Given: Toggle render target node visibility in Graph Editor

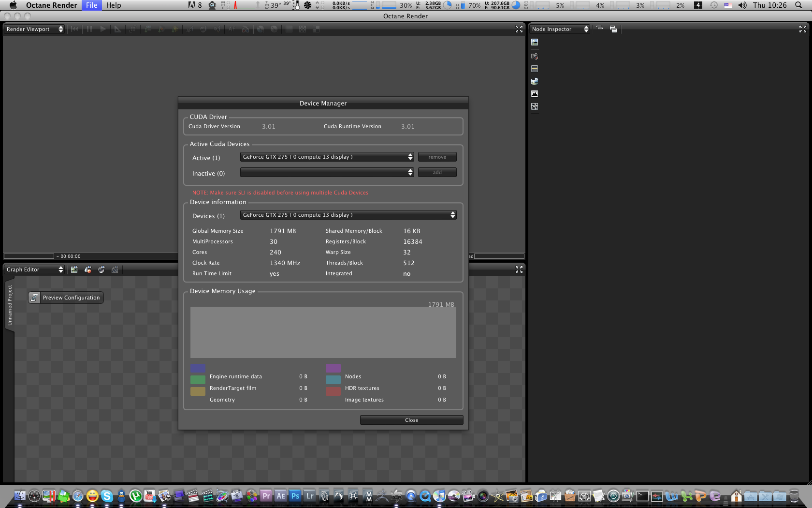Looking at the screenshot, I should [74, 269].
